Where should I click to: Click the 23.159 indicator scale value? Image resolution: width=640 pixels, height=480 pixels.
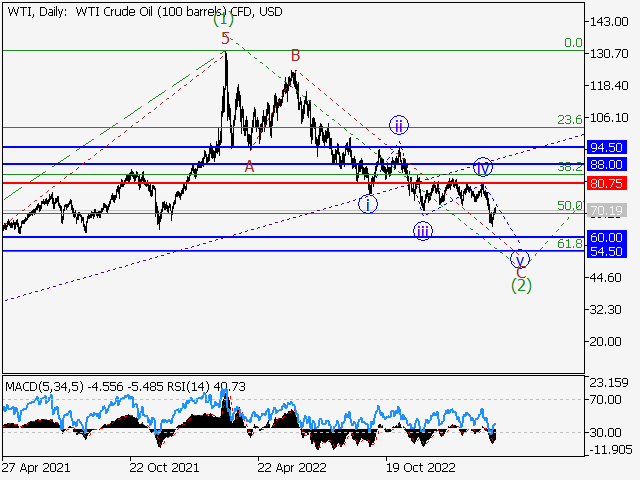coord(609,382)
